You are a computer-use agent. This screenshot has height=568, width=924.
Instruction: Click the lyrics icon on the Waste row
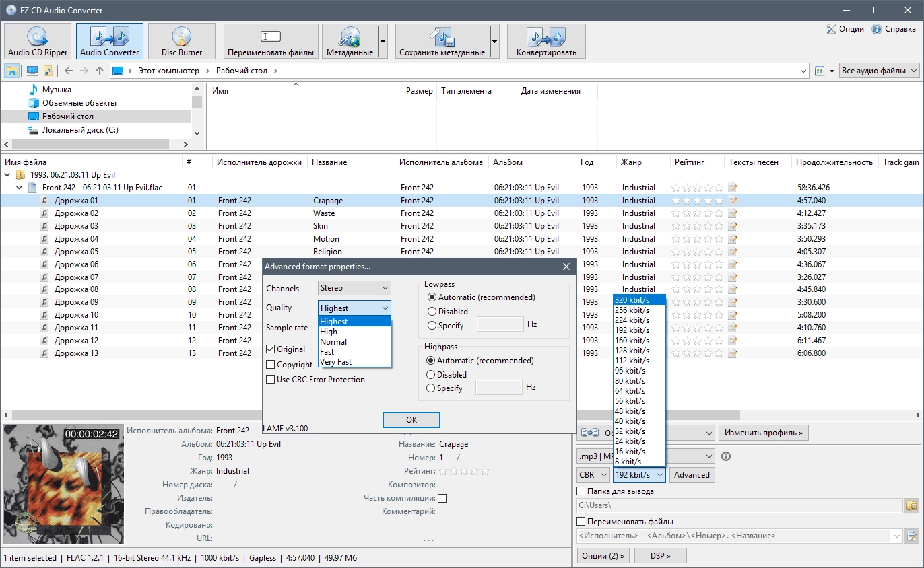click(x=733, y=213)
